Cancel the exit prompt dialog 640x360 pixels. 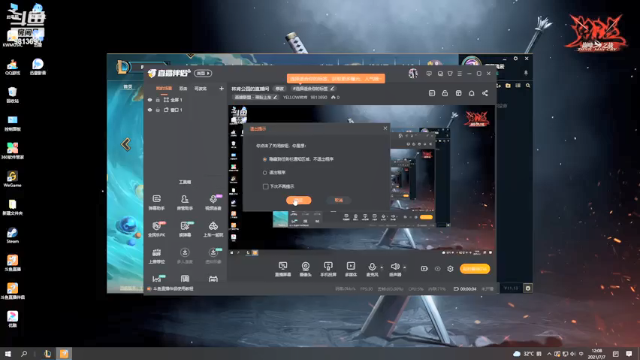[x=339, y=200]
